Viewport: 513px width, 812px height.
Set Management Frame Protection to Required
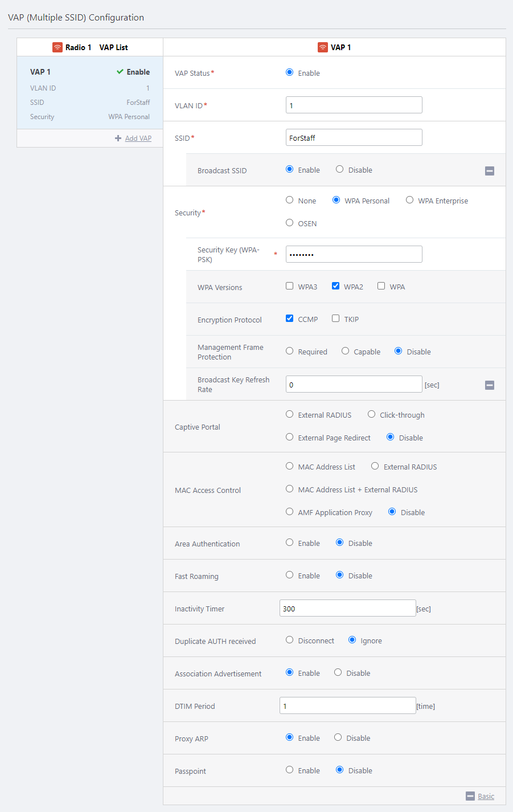[290, 351]
